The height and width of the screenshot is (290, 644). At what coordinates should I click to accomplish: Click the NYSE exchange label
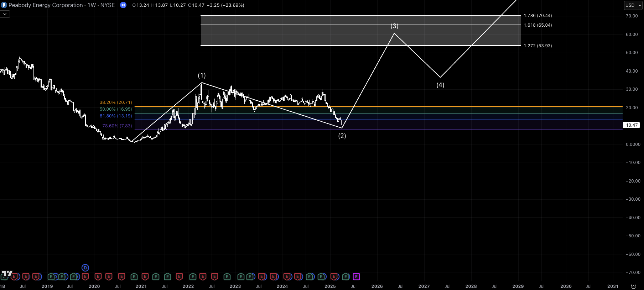tap(108, 5)
